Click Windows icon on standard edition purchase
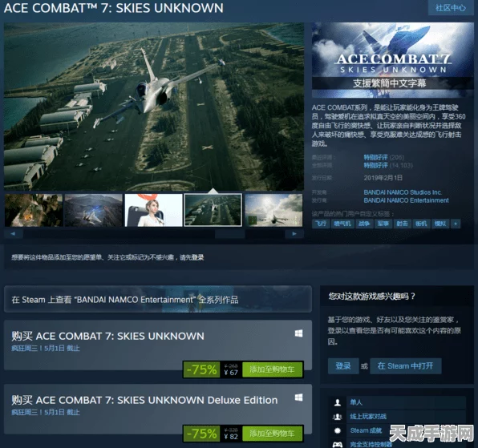Viewport: 478px width, 448px height. [x=298, y=333]
